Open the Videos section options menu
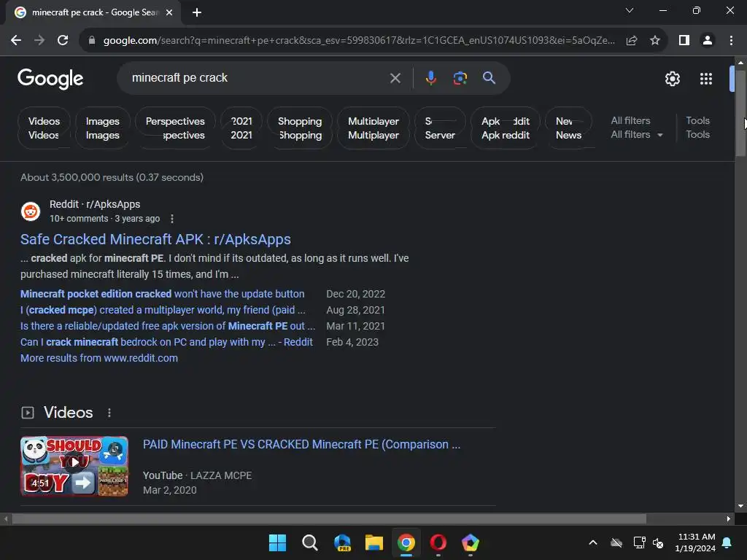The height and width of the screenshot is (560, 747). (109, 413)
